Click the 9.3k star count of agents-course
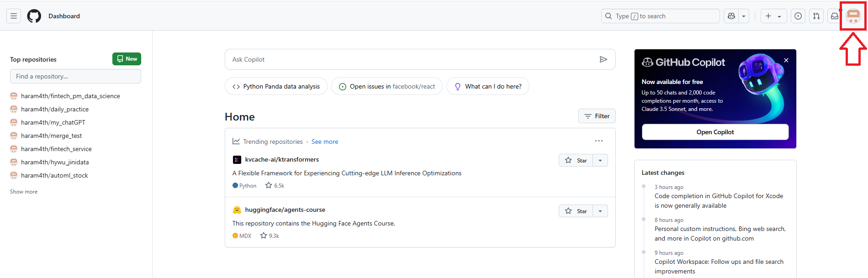 270,236
